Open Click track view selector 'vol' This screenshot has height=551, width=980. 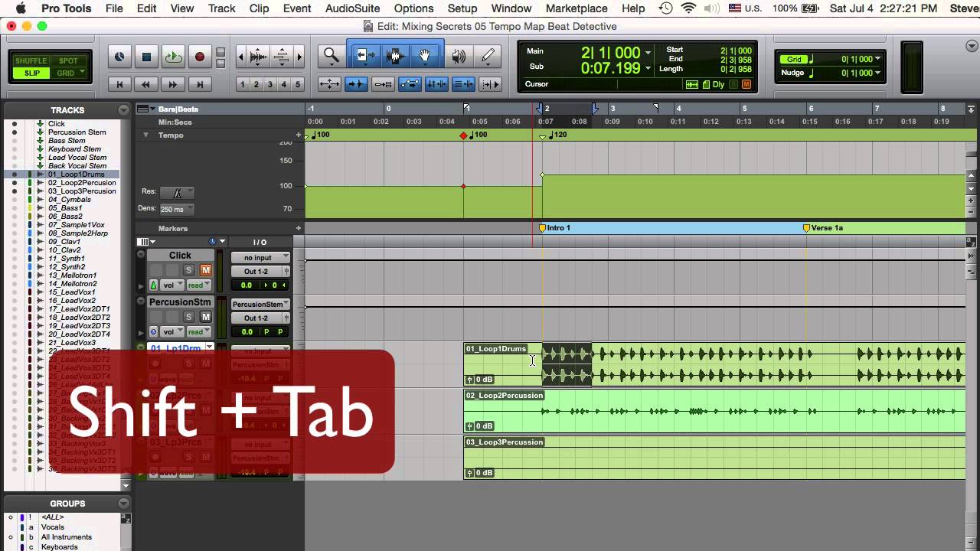tap(172, 285)
